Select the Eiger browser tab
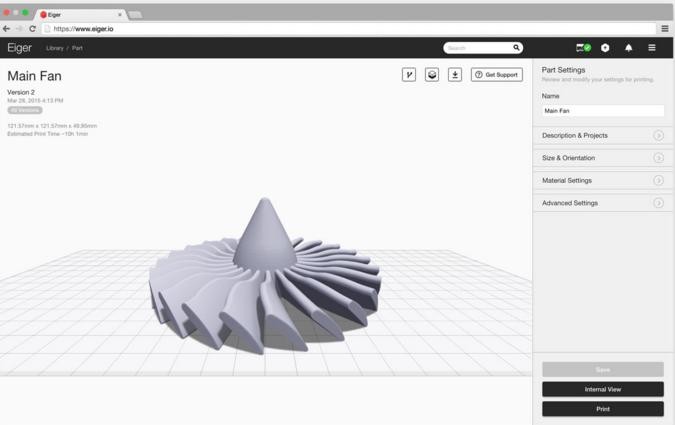The height and width of the screenshot is (425, 675). point(80,15)
